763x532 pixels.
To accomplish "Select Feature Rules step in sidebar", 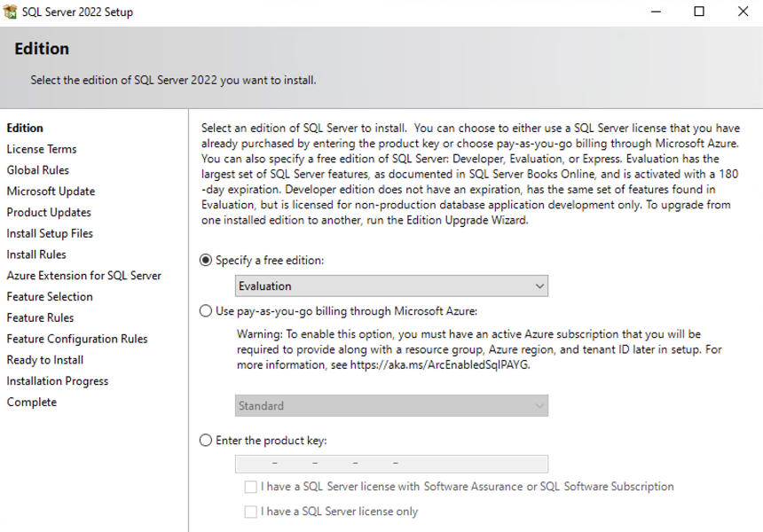I will 40,317.
